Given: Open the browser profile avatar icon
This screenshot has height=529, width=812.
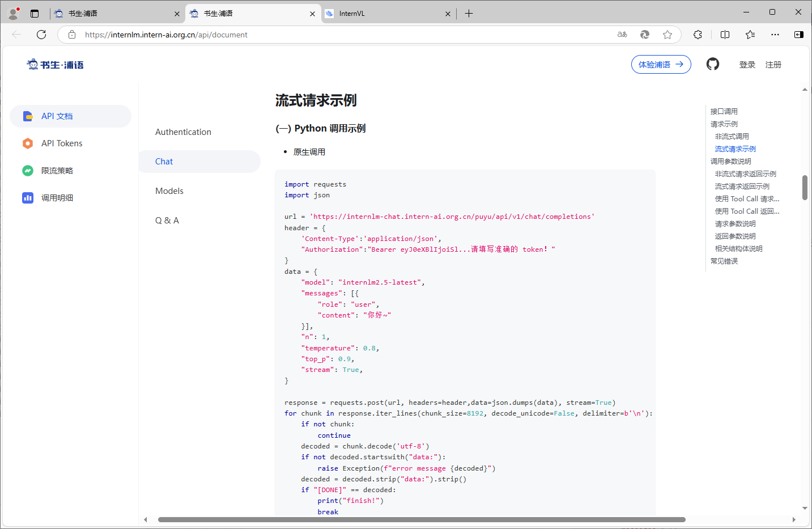Looking at the screenshot, I should 14,13.
